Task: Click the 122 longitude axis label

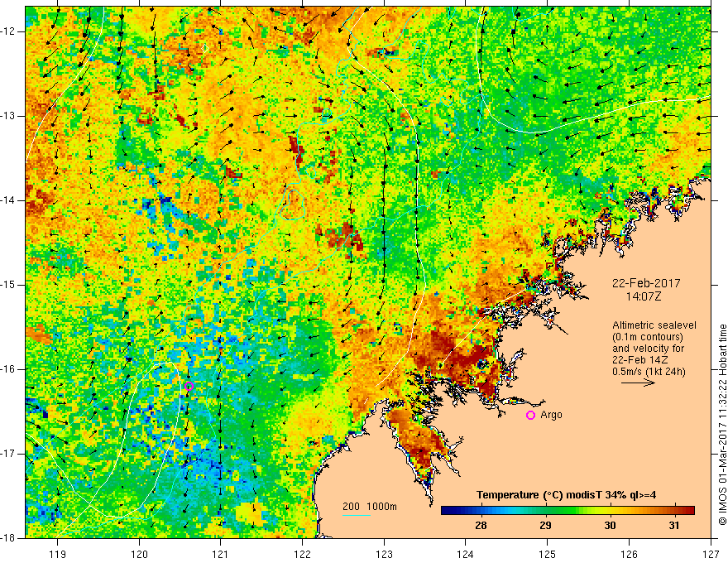Action: pos(302,554)
